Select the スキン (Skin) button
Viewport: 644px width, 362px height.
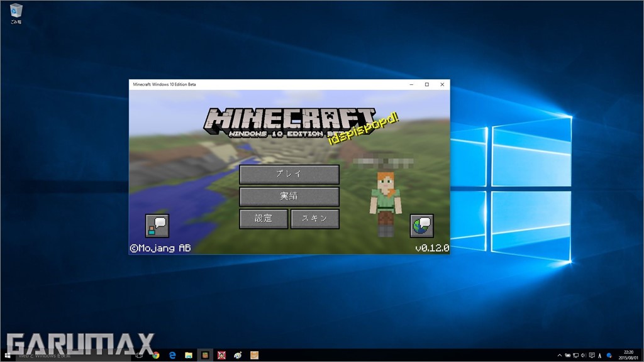click(x=314, y=219)
